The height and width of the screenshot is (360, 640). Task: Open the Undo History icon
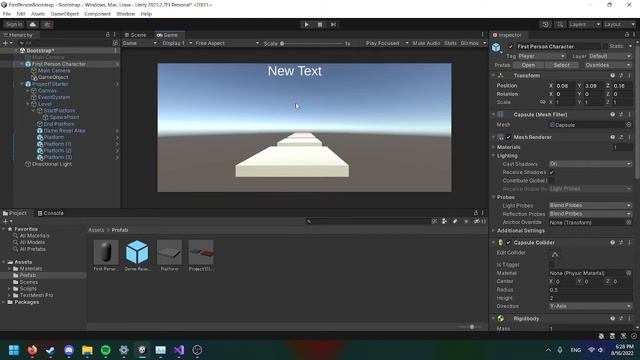[x=545, y=24]
